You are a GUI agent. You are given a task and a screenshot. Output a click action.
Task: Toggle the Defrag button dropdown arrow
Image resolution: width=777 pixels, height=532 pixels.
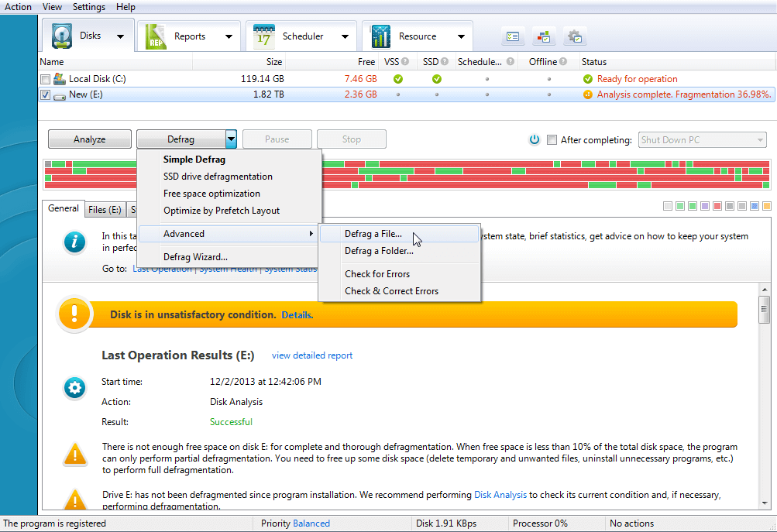[231, 139]
